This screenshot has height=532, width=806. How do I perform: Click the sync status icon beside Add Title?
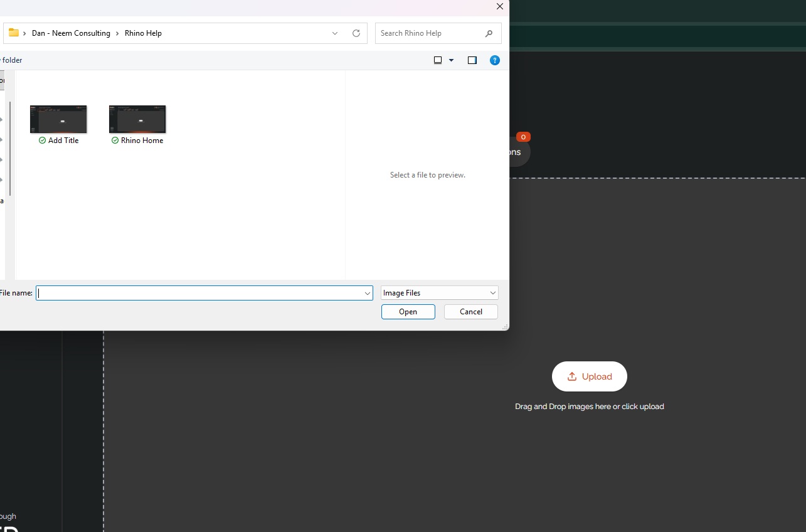[x=42, y=141]
